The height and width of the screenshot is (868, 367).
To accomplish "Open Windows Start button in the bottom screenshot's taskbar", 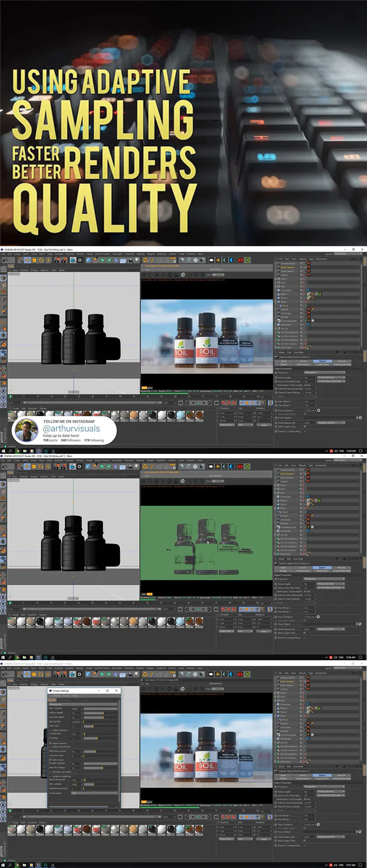I will point(3,865).
